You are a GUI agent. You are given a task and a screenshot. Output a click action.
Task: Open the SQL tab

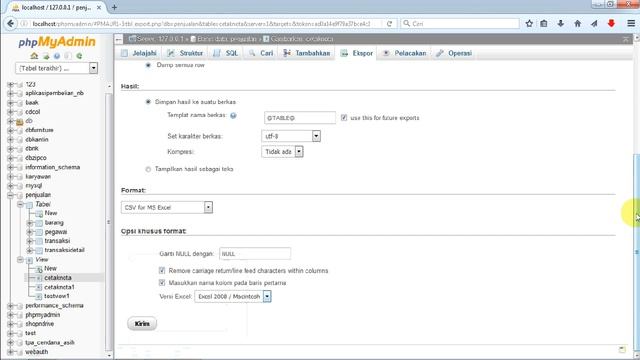(226, 53)
